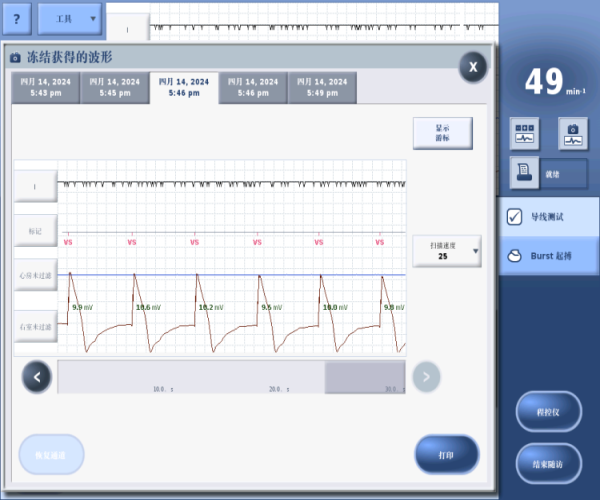Switch to the 5:43 pm capture tab
The width and height of the screenshot is (600, 500).
point(45,87)
